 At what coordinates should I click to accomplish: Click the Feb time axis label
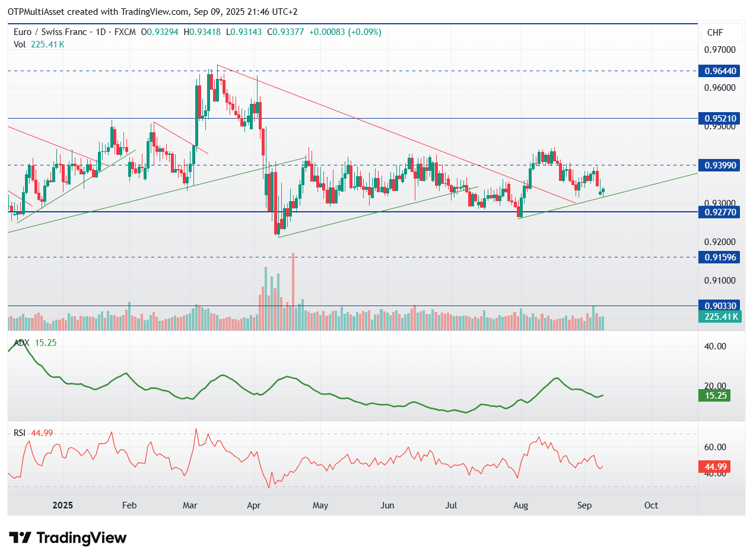(x=129, y=505)
